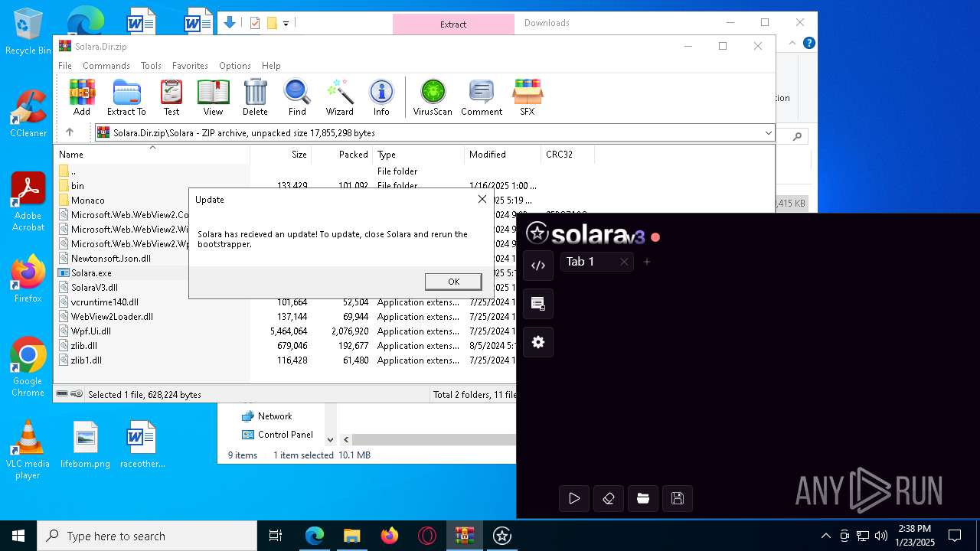Select Tab 1 in Solara
This screenshot has width=980, height=551.
tap(580, 262)
